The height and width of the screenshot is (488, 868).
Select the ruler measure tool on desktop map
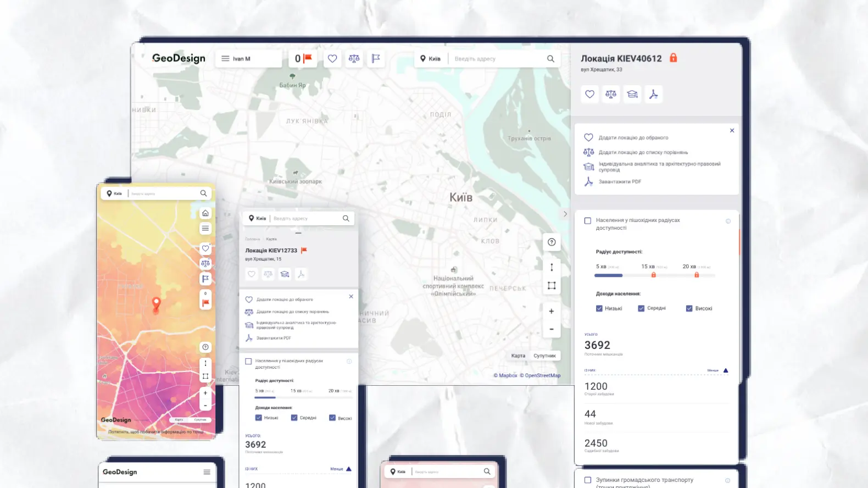click(x=552, y=267)
